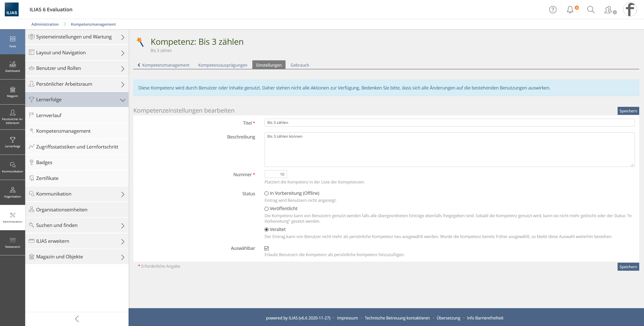Click the ILIAS logo
Image resolution: width=644 pixels, height=326 pixels.
pos(12,10)
